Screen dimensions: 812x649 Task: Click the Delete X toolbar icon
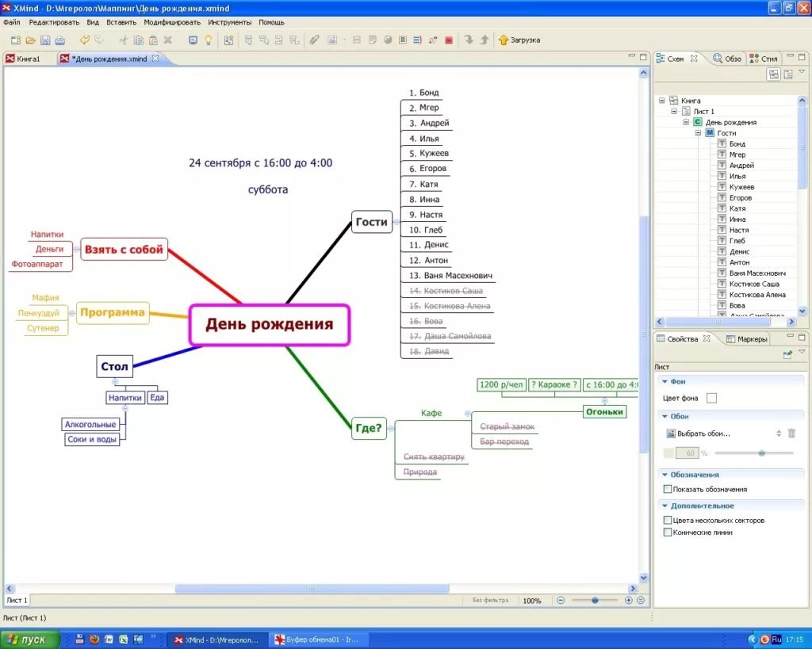point(168,40)
